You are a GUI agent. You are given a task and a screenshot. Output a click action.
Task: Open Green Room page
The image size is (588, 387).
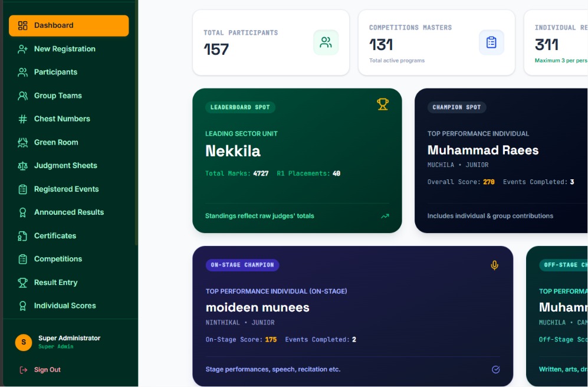[x=68, y=143]
